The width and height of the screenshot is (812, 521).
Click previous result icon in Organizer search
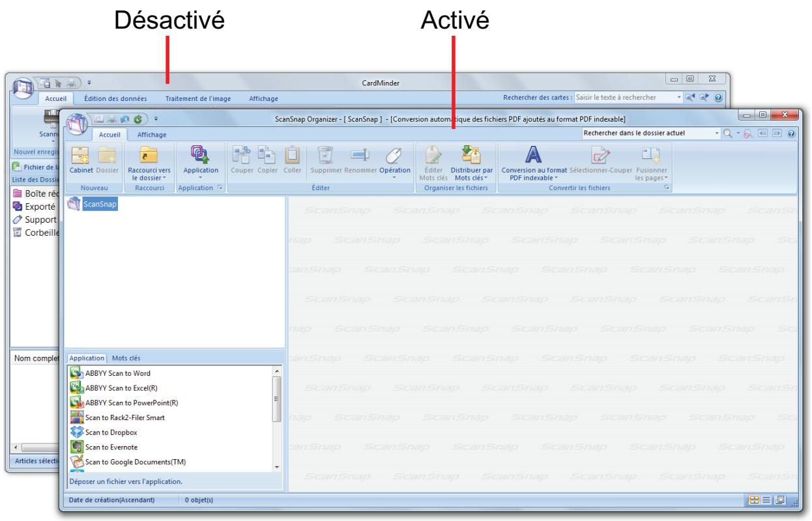(x=764, y=134)
